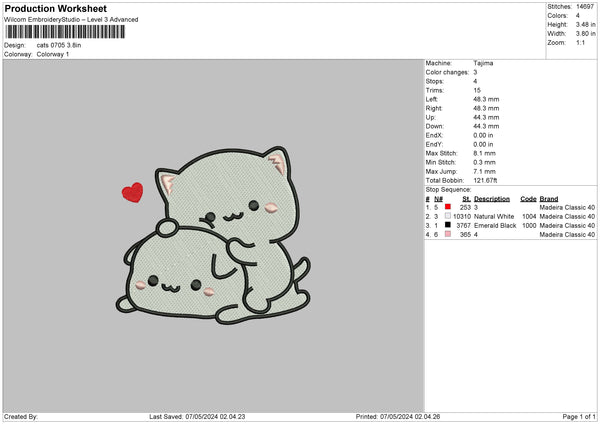Click the Max Stitch value '8.1 mm'
600x424 pixels.
click(x=484, y=153)
